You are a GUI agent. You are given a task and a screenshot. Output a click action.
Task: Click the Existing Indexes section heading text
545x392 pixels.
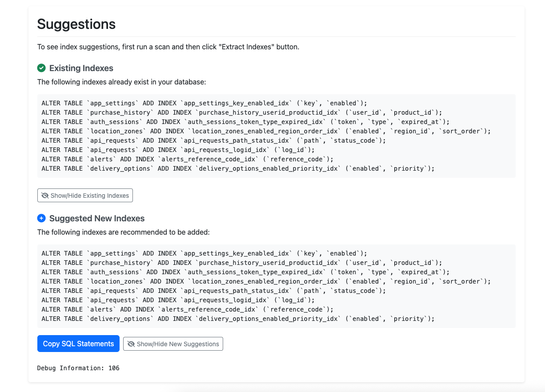click(81, 68)
